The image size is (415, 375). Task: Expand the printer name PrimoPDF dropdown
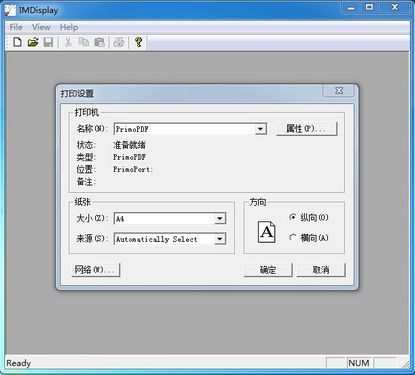pyautogui.click(x=261, y=129)
